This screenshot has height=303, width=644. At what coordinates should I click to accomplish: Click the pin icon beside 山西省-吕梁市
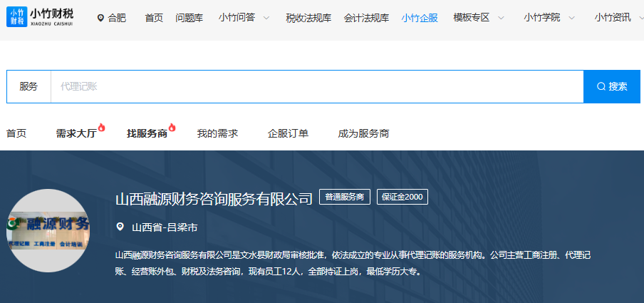[x=120, y=227]
